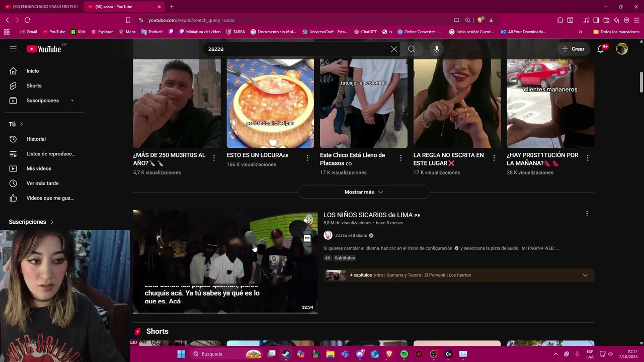Open the tatuajes en colombia short thumbnail

tap(364, 104)
